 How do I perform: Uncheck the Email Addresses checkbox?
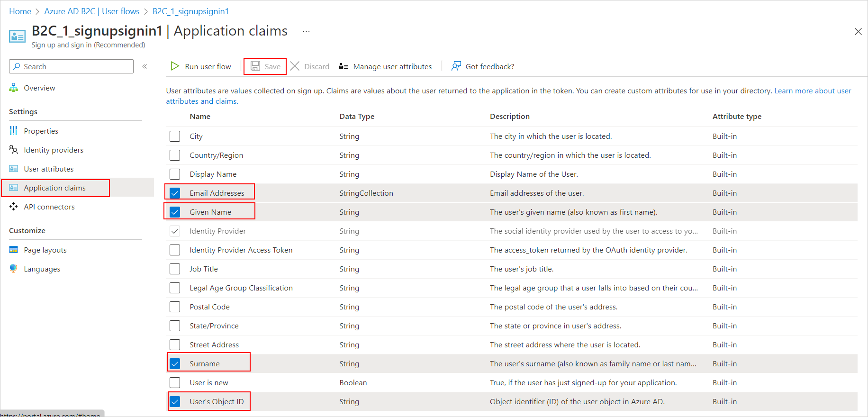click(175, 193)
